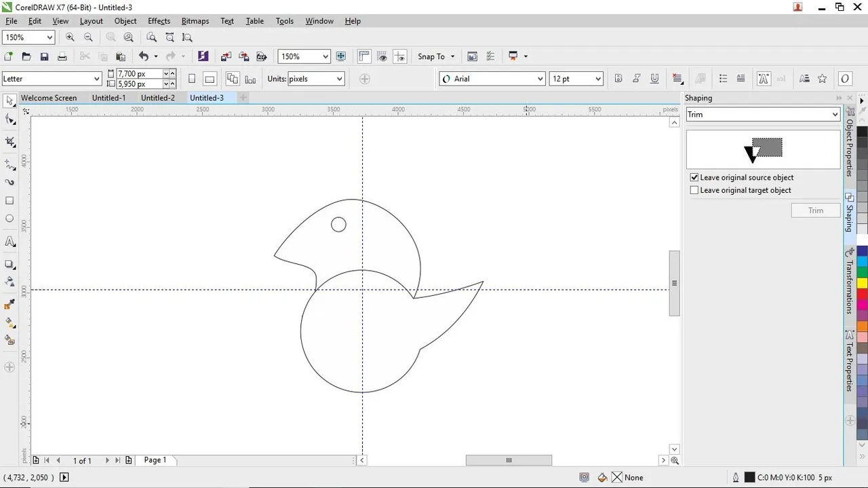Toggle Show Rulers button
Viewport: 868px width, 488px height.
(x=364, y=56)
